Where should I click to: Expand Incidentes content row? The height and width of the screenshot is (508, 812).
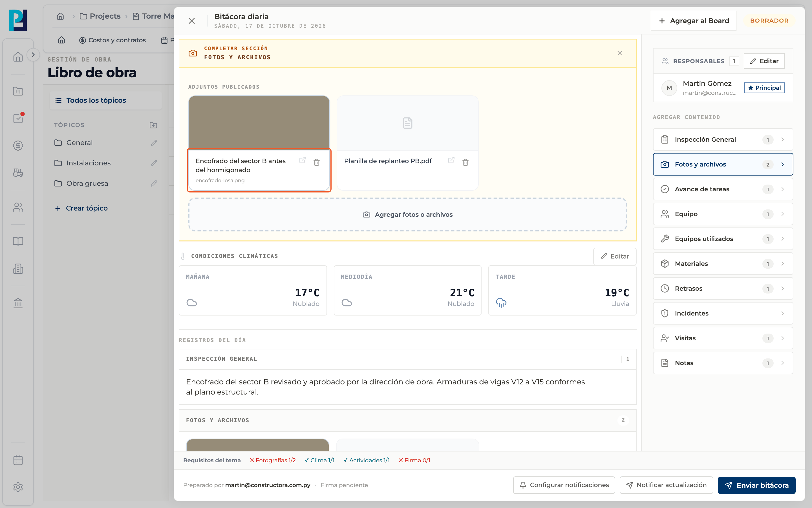723,314
